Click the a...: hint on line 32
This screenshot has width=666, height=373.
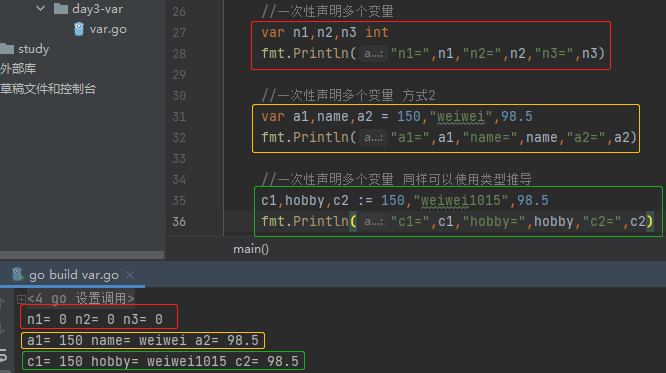pyautogui.click(x=373, y=138)
